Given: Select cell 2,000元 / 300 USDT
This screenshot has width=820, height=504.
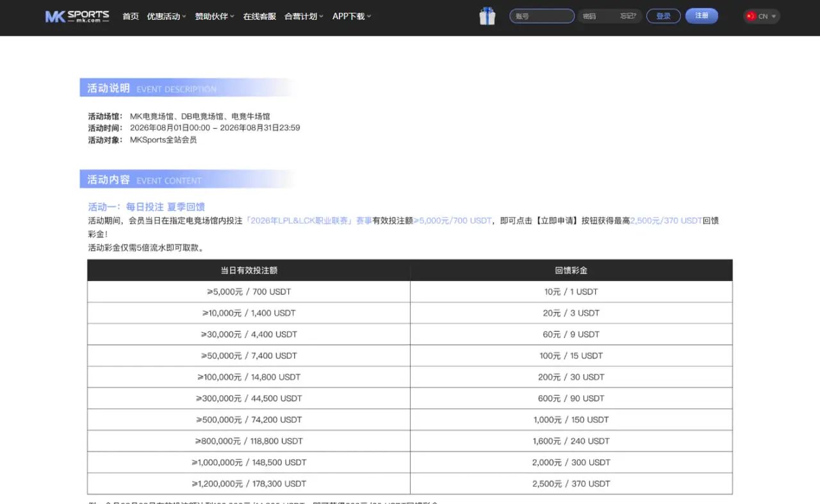Looking at the screenshot, I should [571, 462].
